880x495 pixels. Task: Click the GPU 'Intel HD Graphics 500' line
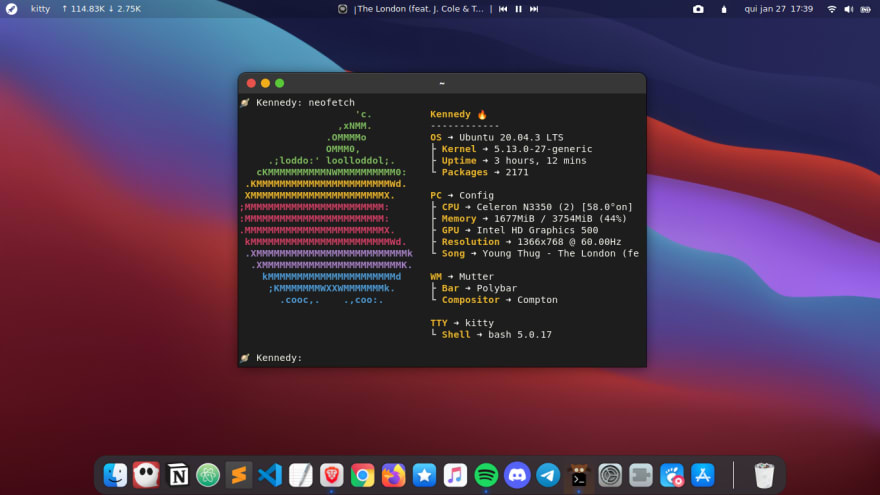coord(520,230)
